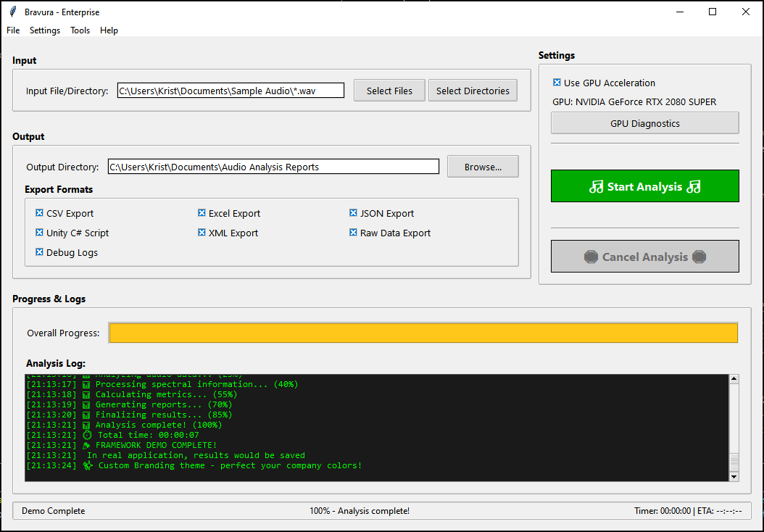The height and width of the screenshot is (532, 764).
Task: Click the stop icon inside Cancel Analysis button
Action: 592,256
